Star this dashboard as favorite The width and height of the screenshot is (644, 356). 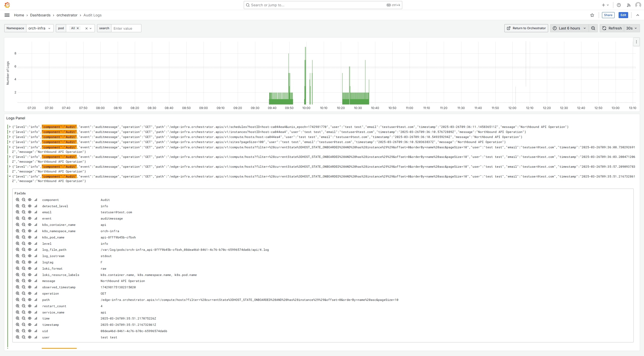[592, 15]
